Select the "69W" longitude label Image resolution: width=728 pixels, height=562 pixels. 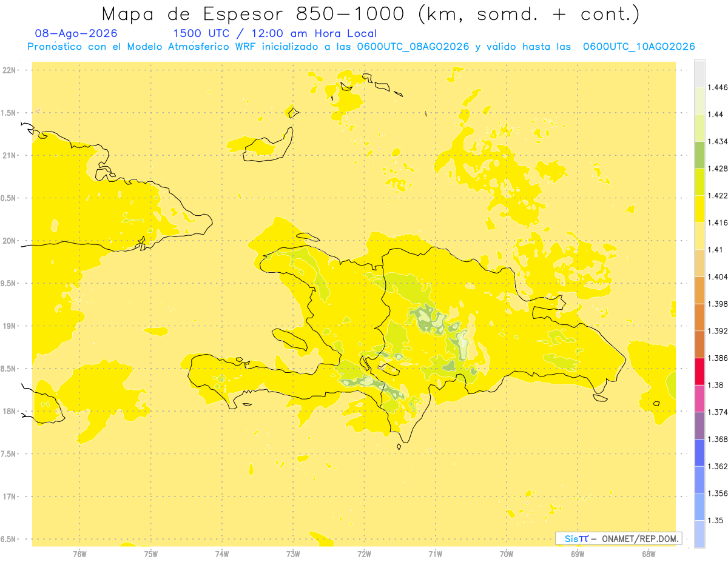point(578,554)
